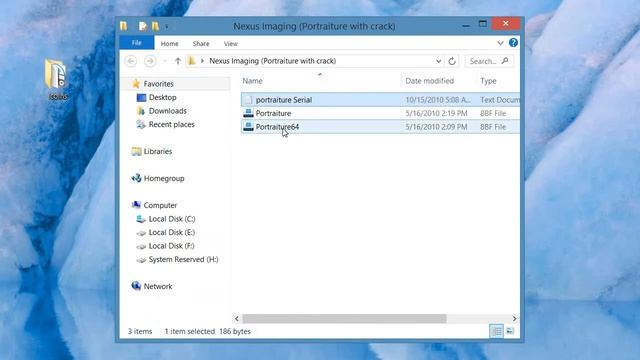
Task: Click the scroll right arrow
Action: click(x=514, y=318)
